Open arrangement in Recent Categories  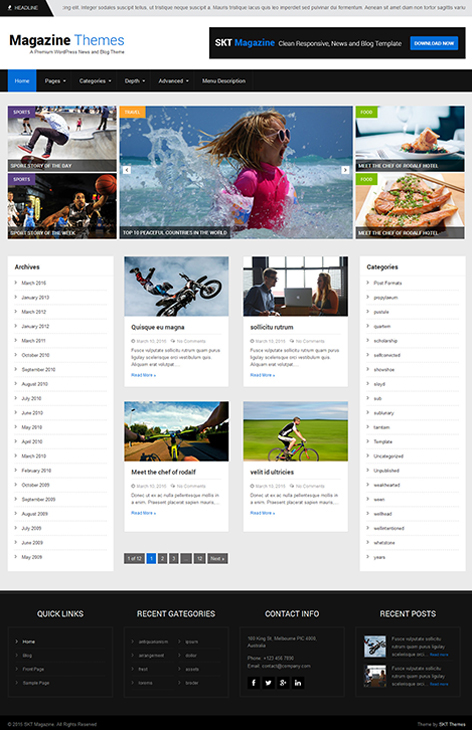(x=151, y=656)
